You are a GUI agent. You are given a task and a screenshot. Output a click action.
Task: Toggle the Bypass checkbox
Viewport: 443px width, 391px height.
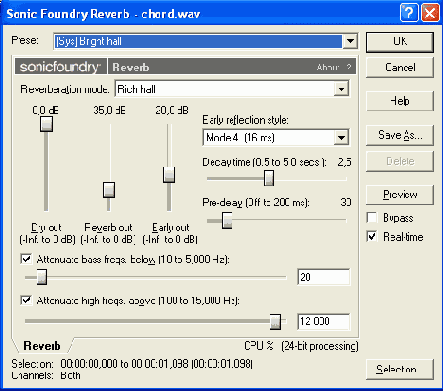coord(372,218)
